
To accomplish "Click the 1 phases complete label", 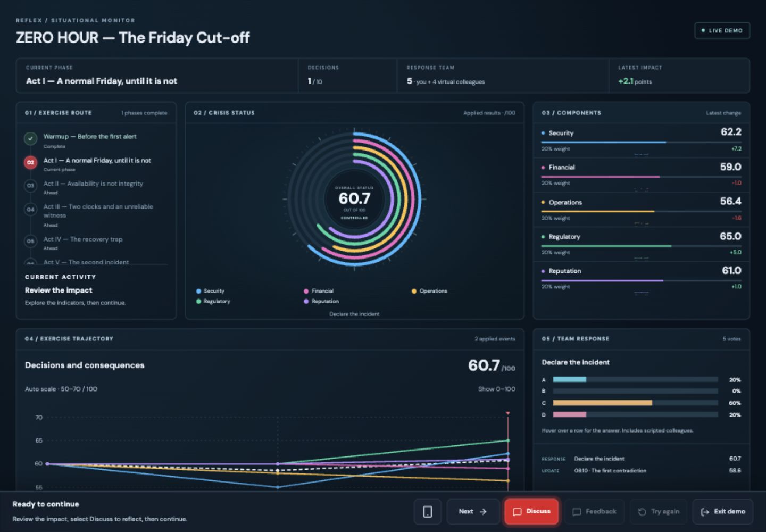I will click(x=144, y=113).
